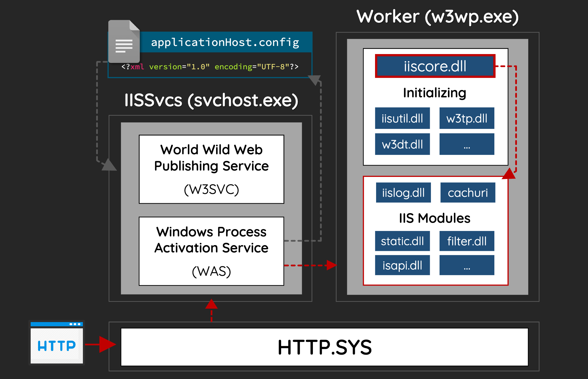
Task: Click the ellipsis block under filter.dll
Action: point(467,265)
